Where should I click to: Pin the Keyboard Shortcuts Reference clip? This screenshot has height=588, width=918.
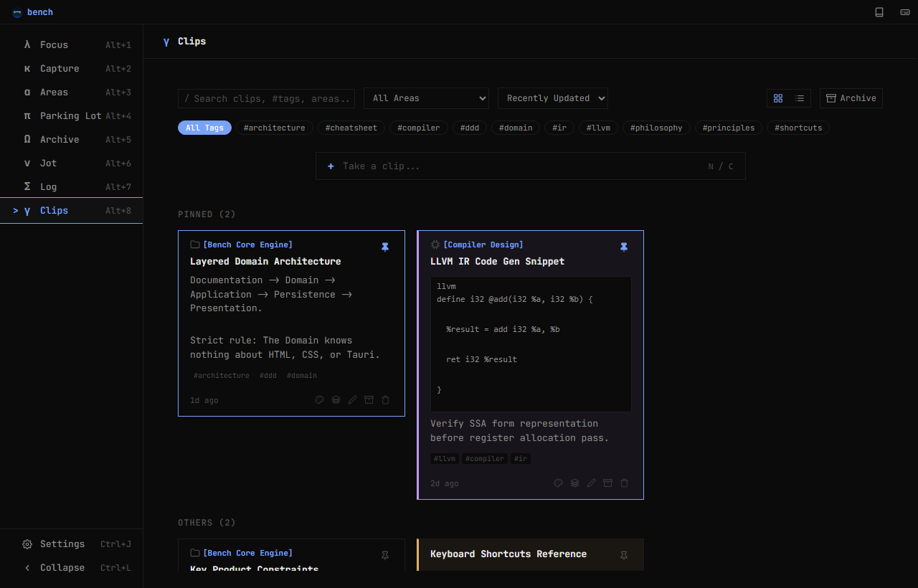click(x=624, y=555)
